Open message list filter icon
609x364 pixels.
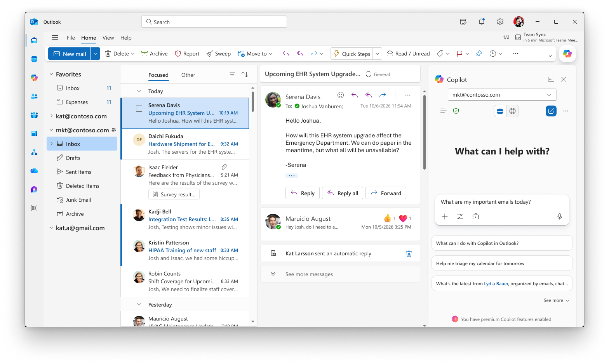(x=232, y=75)
